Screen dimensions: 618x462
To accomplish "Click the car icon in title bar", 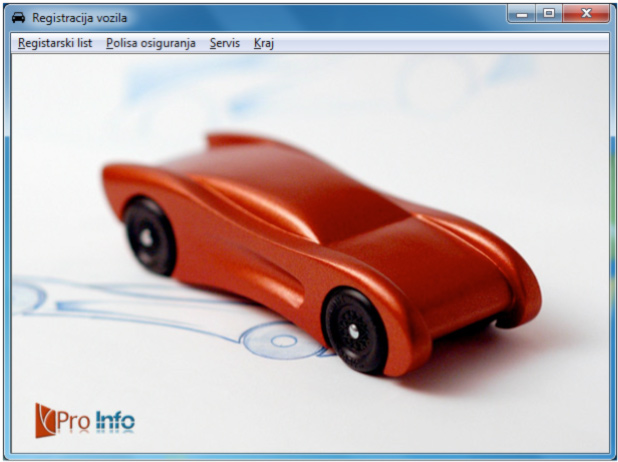I will click(x=18, y=18).
